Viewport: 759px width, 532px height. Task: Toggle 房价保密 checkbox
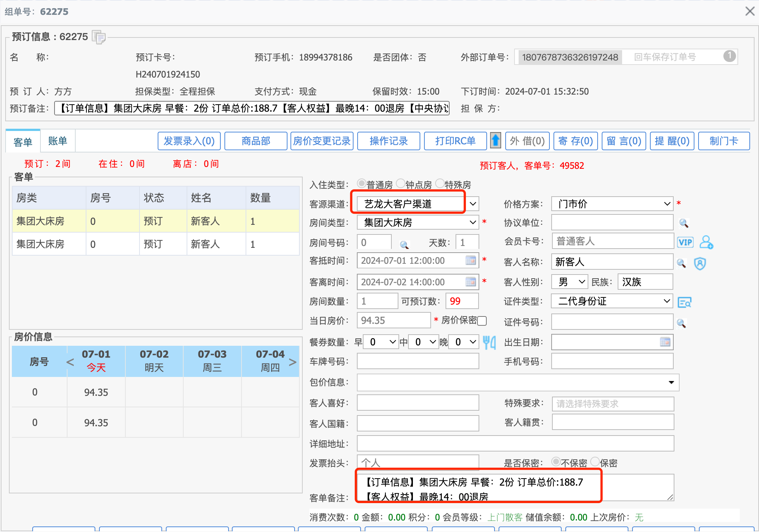pyautogui.click(x=482, y=321)
